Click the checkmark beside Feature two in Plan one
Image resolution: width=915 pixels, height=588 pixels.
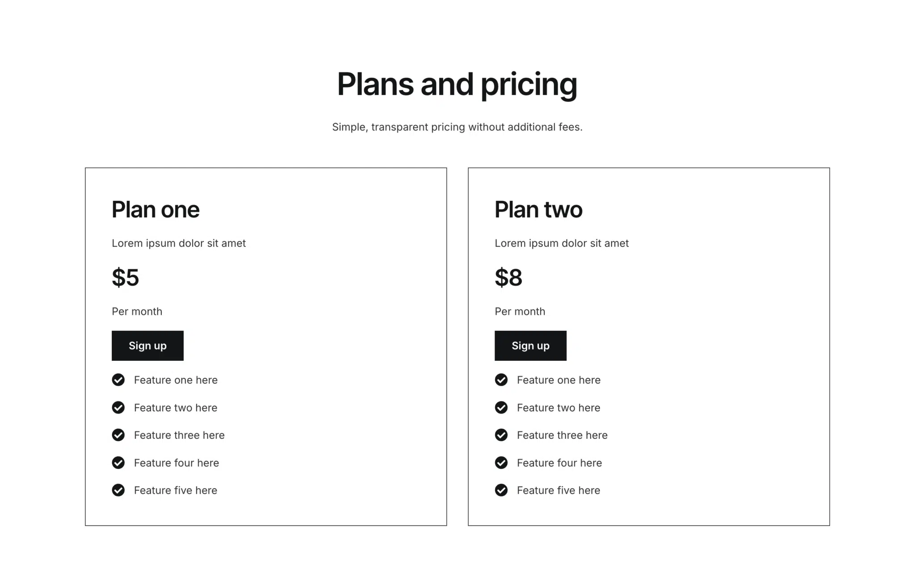tap(118, 408)
